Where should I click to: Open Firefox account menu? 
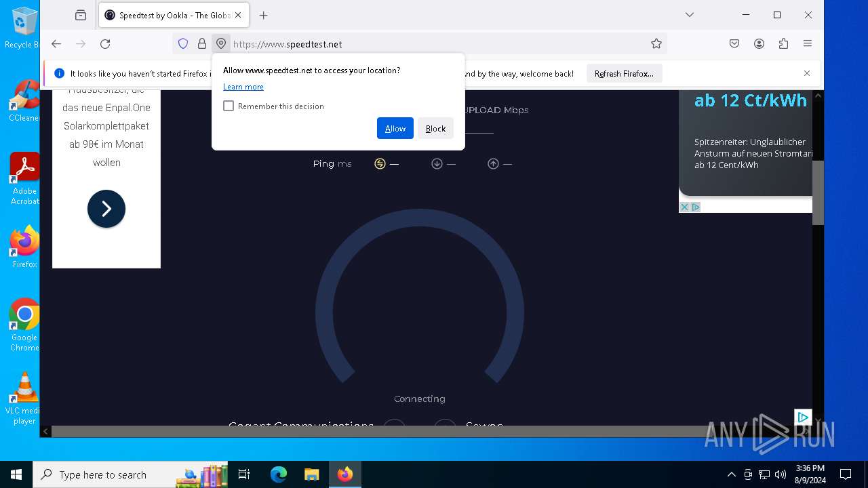pos(759,43)
